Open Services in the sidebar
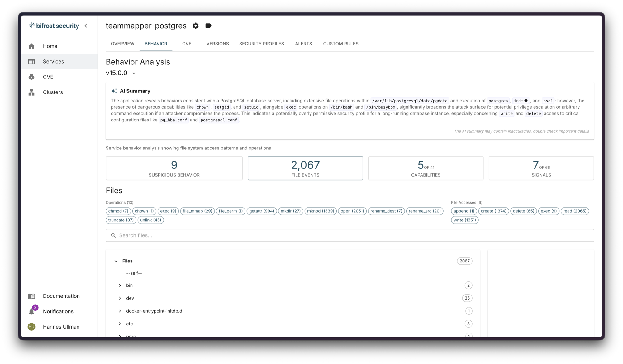This screenshot has width=623, height=364. tap(59, 62)
